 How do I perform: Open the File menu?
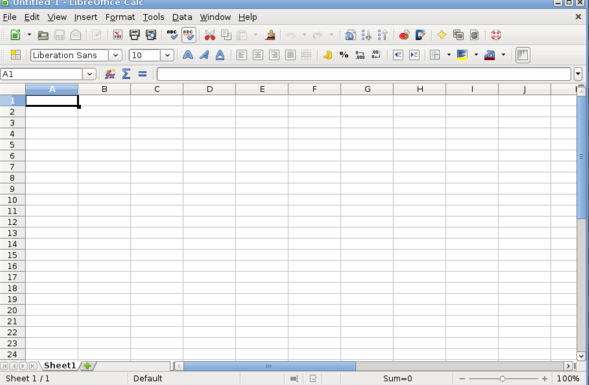click(9, 17)
